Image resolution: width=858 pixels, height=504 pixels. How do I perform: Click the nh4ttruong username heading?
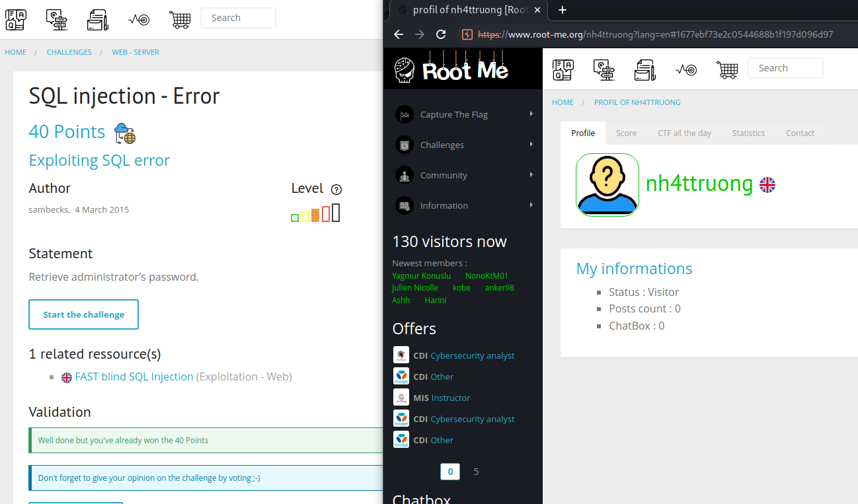coord(699,184)
